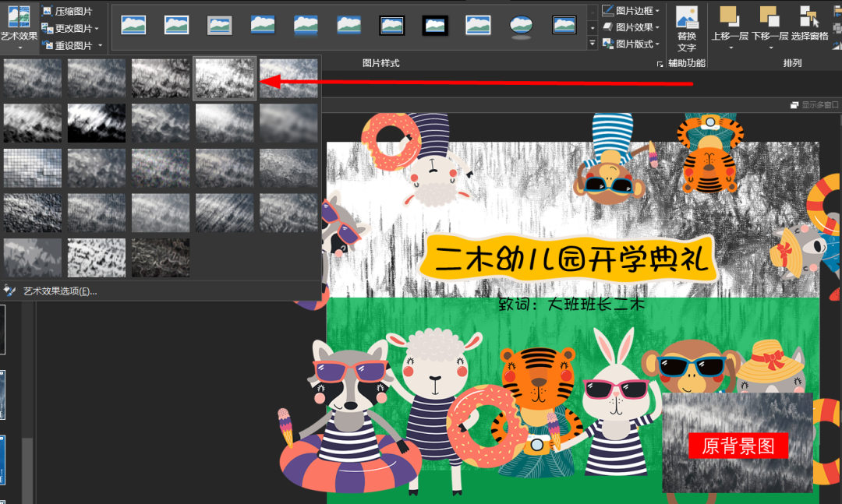Viewport: 842px width, 504px height.
Task: Select the fifth effect in the first effects row
Action: pyautogui.click(x=288, y=79)
